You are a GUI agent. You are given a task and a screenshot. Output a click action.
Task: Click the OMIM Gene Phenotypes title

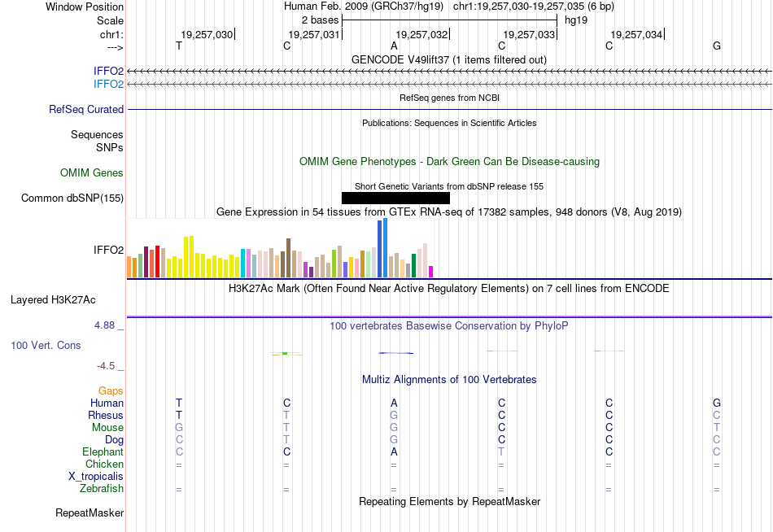click(x=450, y=162)
